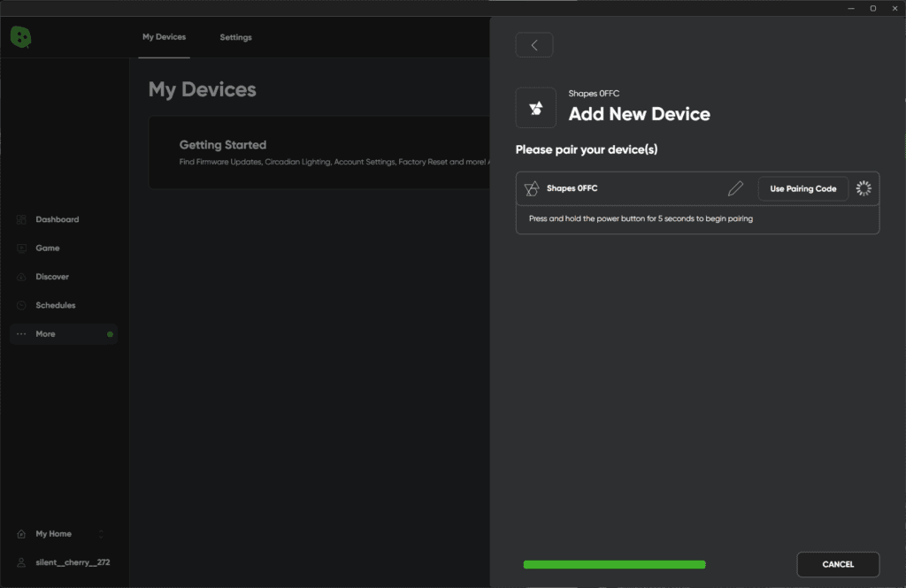Switch to the My Devices tab
906x588 pixels.
[164, 37]
